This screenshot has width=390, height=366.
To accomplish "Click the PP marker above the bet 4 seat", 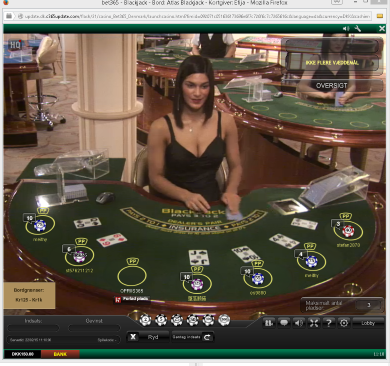I will coord(310,246).
